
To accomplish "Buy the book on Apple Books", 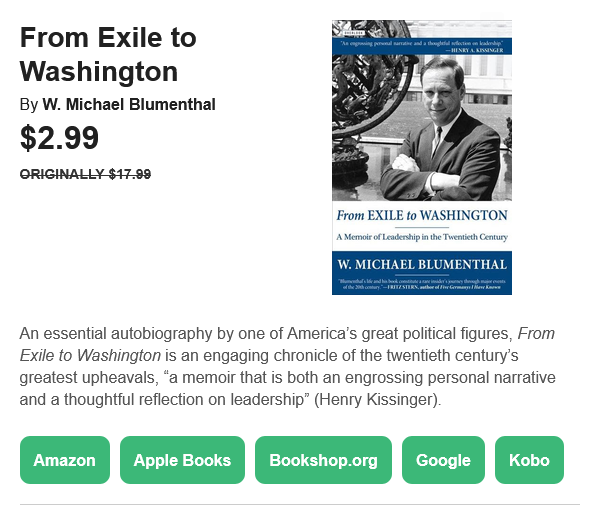I will click(x=182, y=460).
